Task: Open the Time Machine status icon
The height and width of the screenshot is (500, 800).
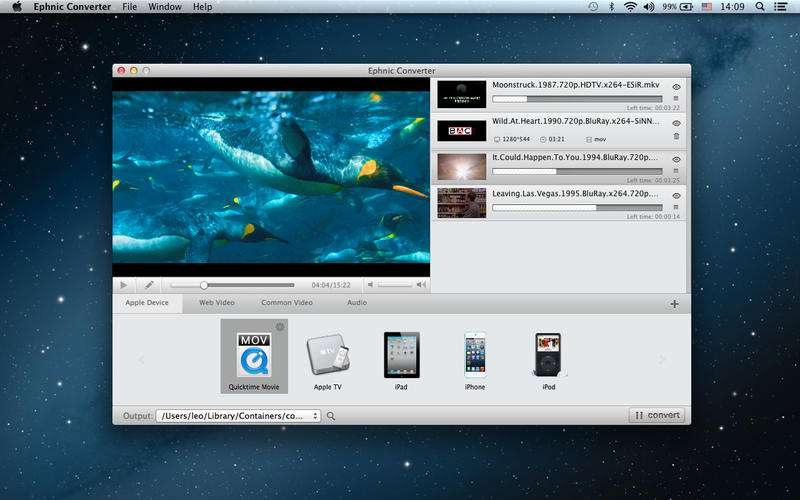Action: pos(593,7)
